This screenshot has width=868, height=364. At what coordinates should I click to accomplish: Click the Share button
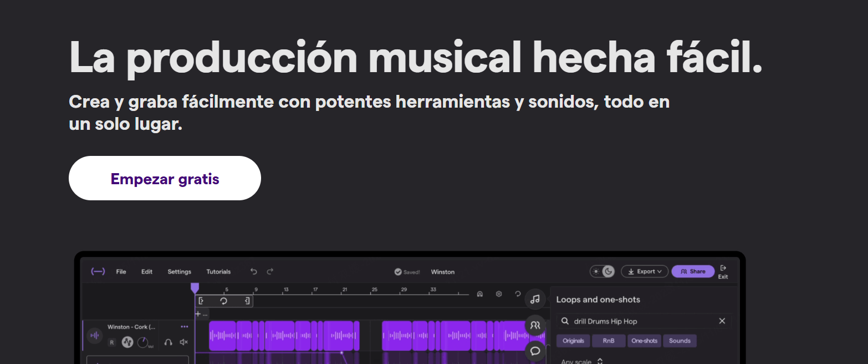pyautogui.click(x=693, y=271)
